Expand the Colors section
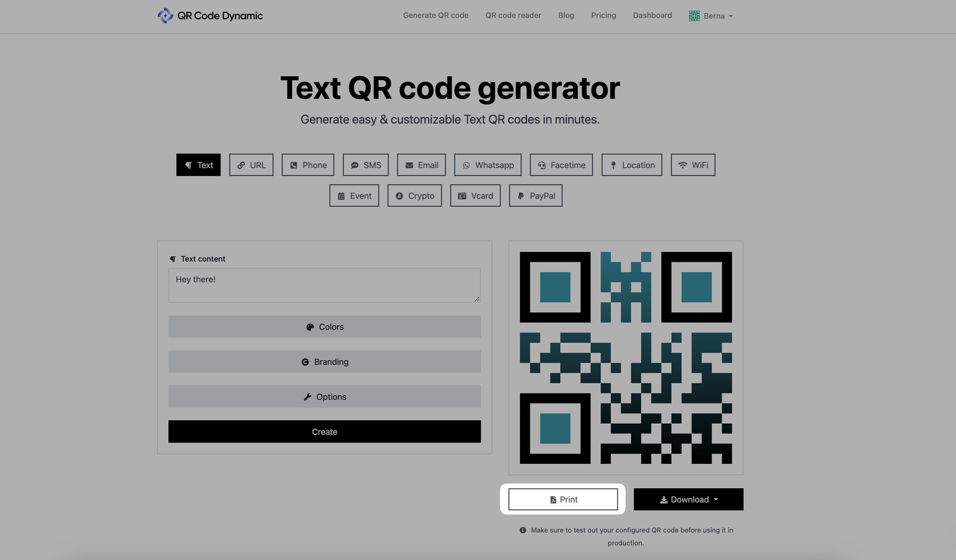 [324, 327]
